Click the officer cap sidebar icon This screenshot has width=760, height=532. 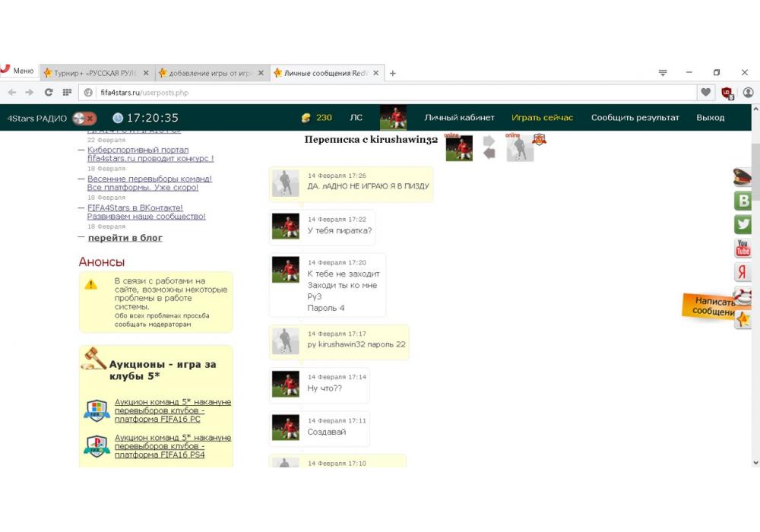743,177
